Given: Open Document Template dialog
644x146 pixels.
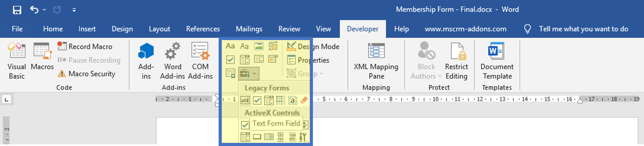Looking at the screenshot, I should (497, 61).
